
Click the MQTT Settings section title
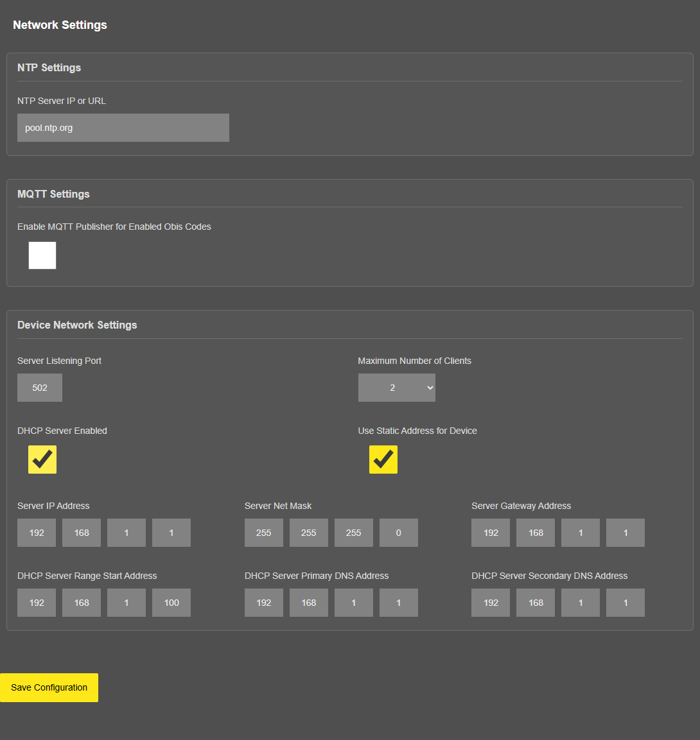[53, 194]
